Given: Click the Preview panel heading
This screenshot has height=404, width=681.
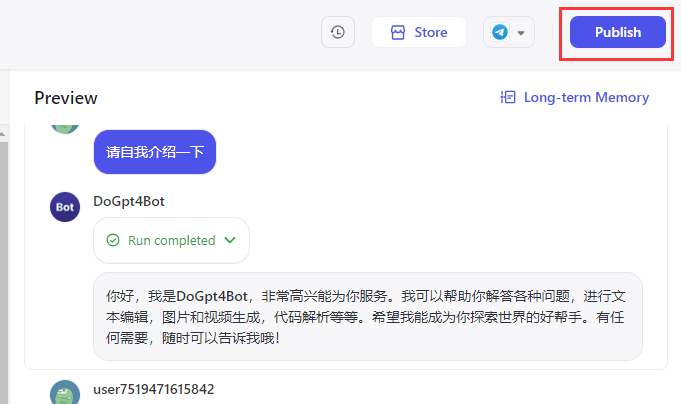Looking at the screenshot, I should pyautogui.click(x=66, y=98).
